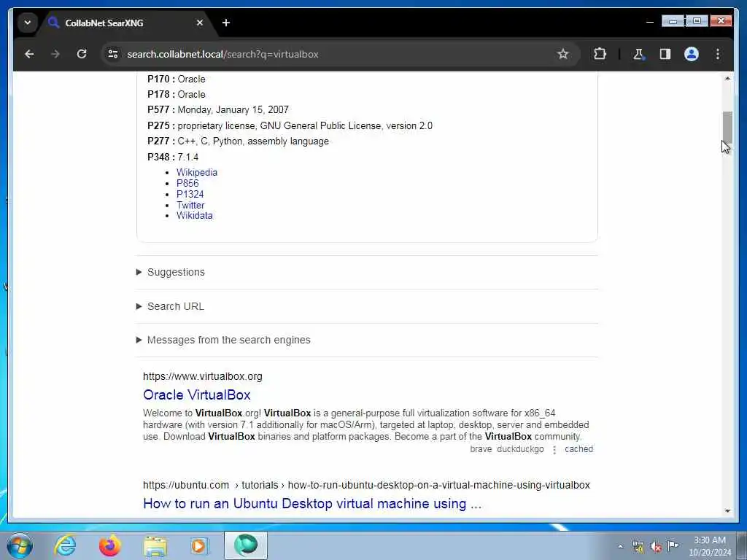The image size is (747, 560).
Task: Click the text 'Monday, January 15, 2007'
Action: click(x=233, y=110)
